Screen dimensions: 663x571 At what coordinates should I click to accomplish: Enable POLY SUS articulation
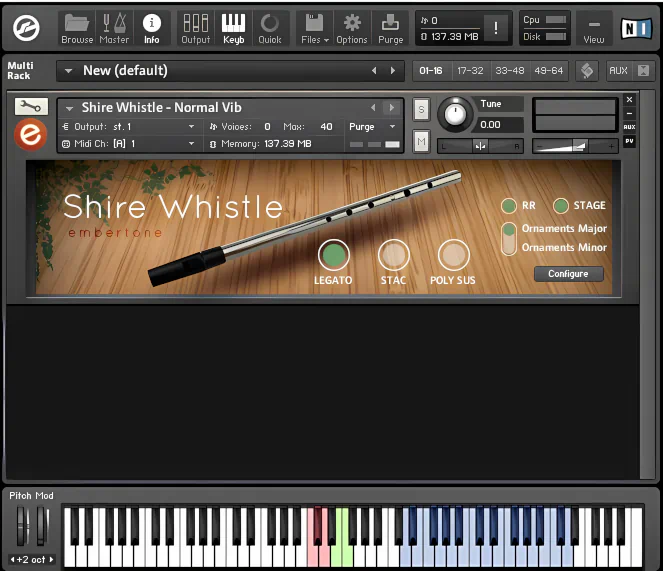(454, 255)
